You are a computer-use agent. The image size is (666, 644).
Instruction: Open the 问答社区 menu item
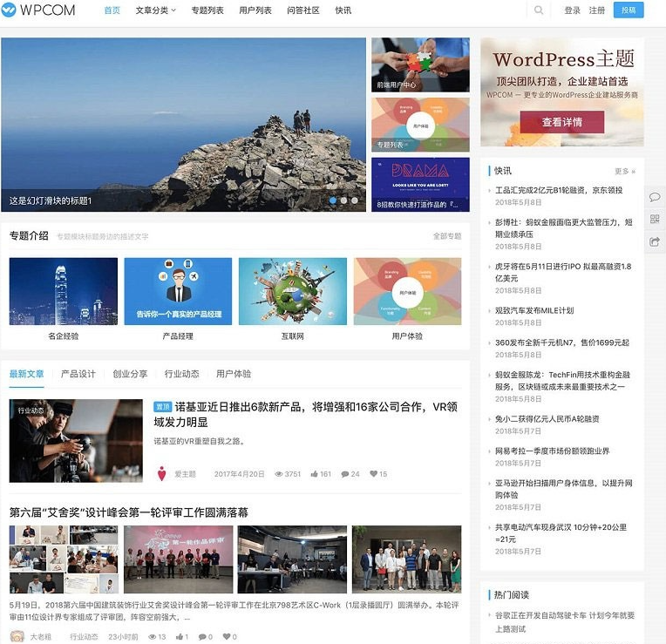click(303, 10)
